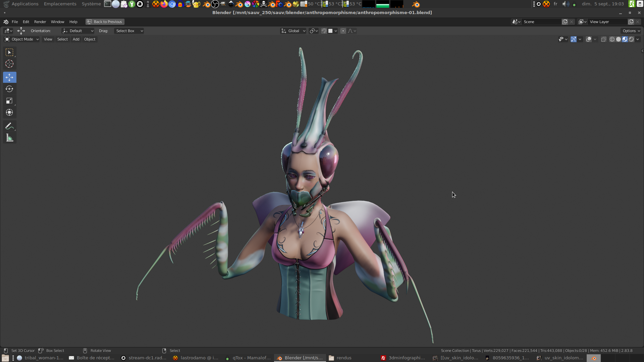The height and width of the screenshot is (362, 644).
Task: Open the File menu
Action: [x=15, y=22]
